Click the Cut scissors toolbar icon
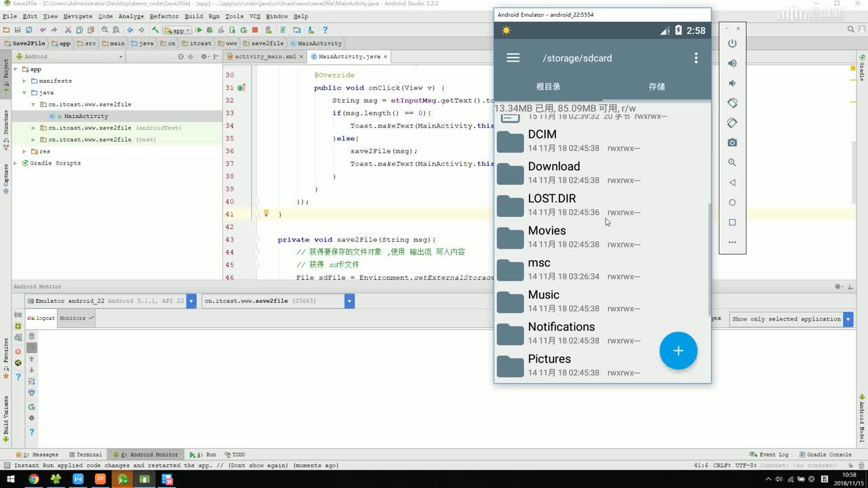This screenshot has width=868, height=488. pyautogui.click(x=68, y=30)
